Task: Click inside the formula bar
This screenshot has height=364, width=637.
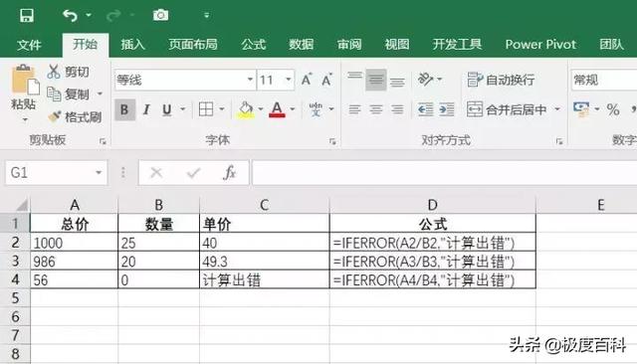Action: [445, 173]
